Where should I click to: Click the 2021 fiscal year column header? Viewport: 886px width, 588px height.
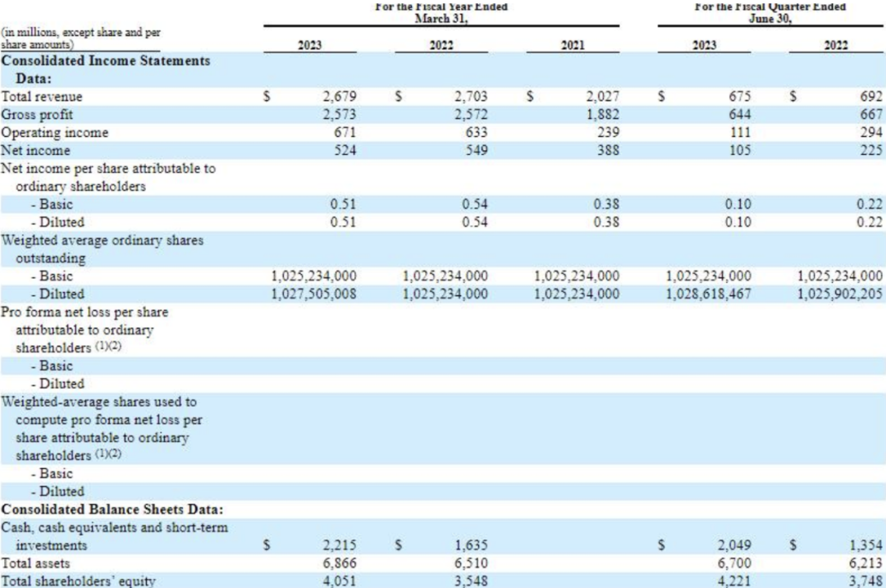572,46
